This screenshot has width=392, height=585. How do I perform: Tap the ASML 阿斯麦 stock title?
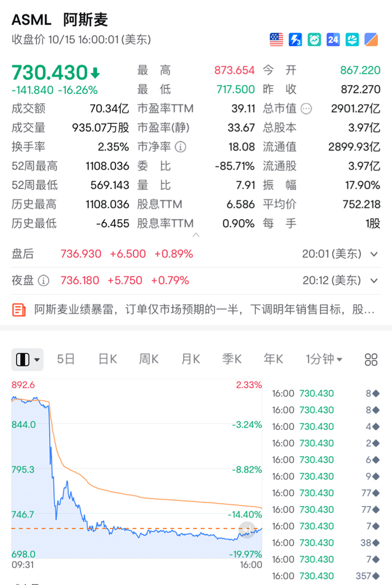[60, 20]
